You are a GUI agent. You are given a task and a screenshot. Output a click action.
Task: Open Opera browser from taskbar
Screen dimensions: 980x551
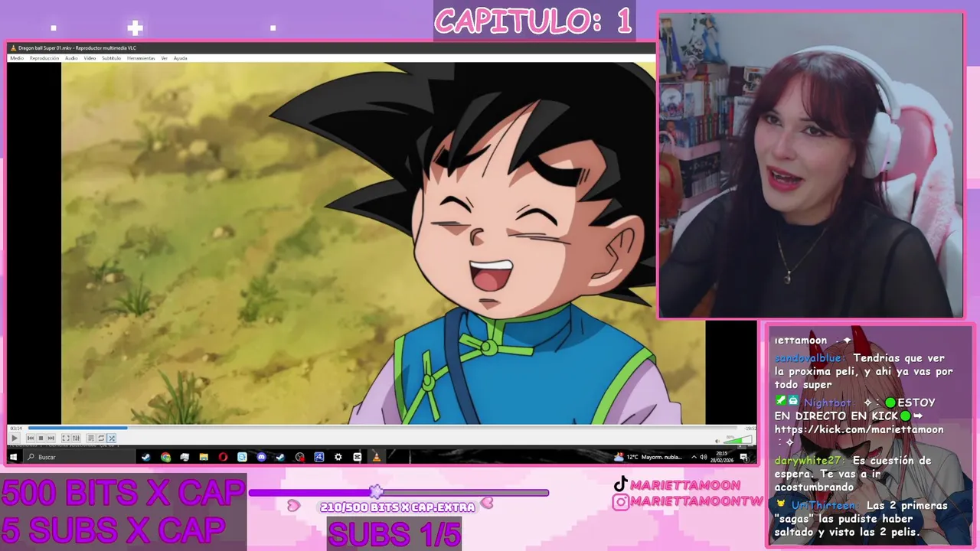[x=223, y=457]
